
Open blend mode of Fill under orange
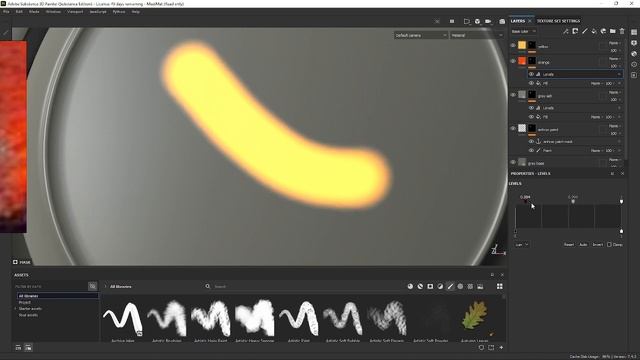(x=596, y=83)
